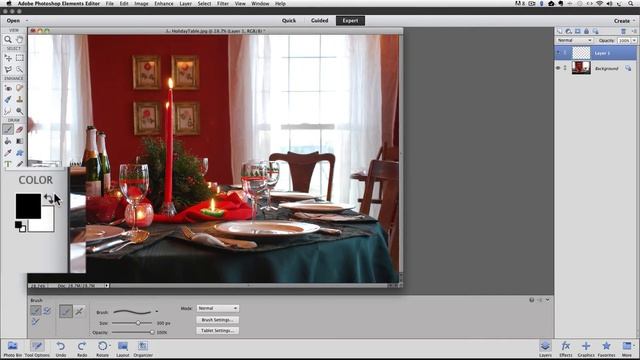The width and height of the screenshot is (640, 360).
Task: Select the Color Picker eyedropper tool
Action: tap(8, 152)
